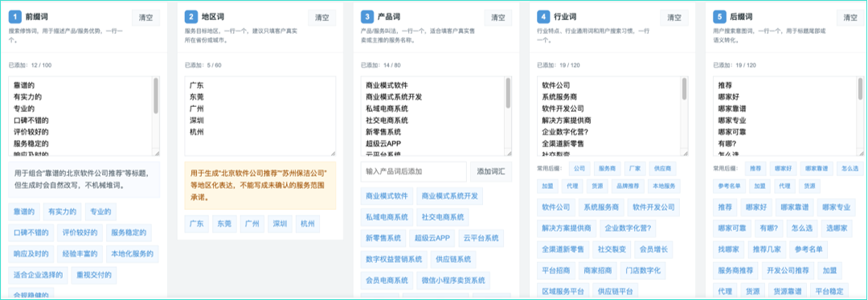Click the 靠谱的 tag chip below the prefix note

click(x=24, y=212)
